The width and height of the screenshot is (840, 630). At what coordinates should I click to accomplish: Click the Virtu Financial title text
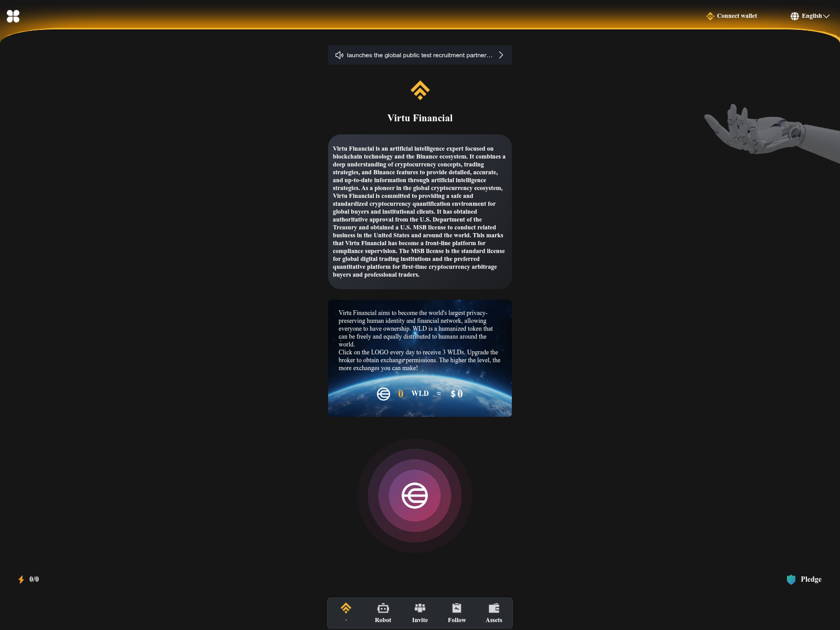coord(420,118)
